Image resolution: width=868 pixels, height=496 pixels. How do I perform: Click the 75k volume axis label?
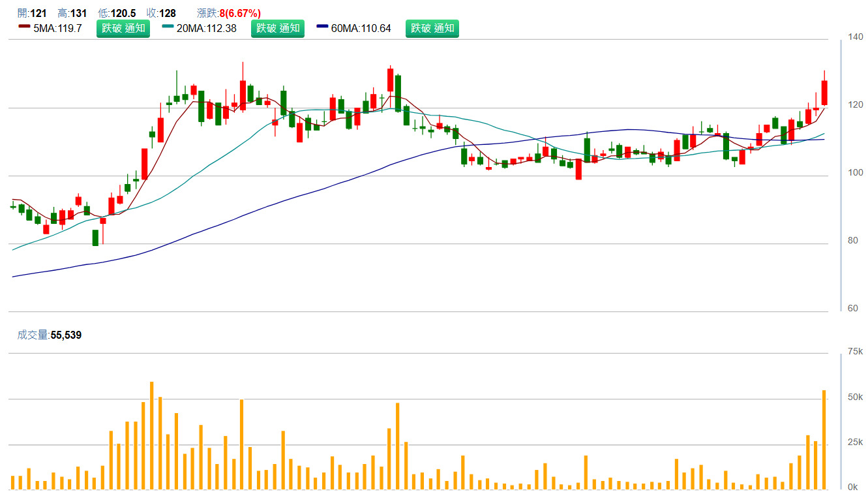tap(855, 352)
